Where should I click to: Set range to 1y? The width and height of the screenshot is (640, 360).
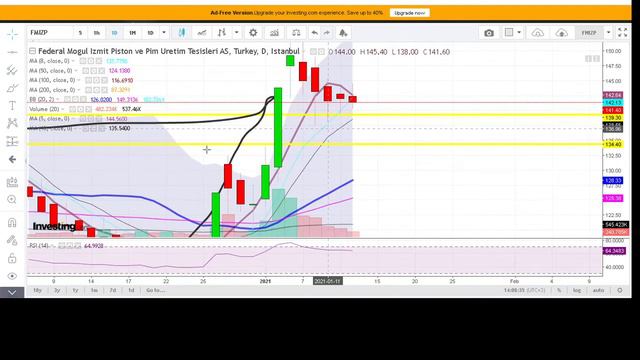76,290
